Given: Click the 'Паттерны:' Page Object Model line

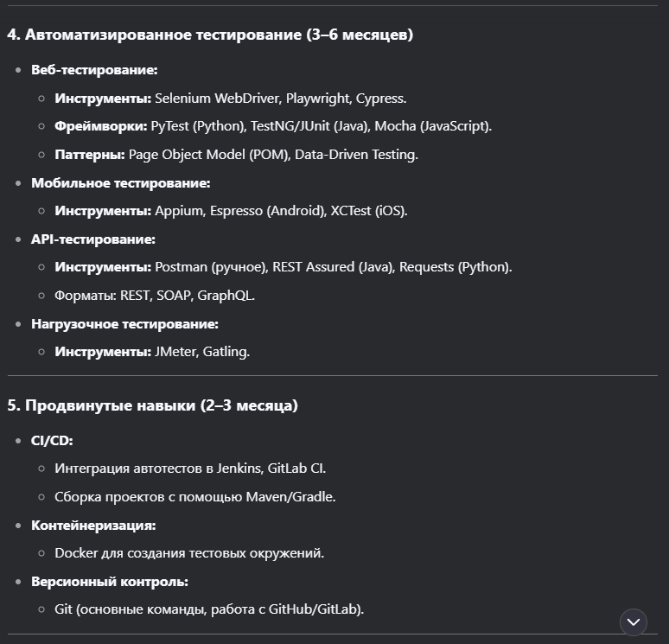Looking at the screenshot, I should tap(236, 155).
